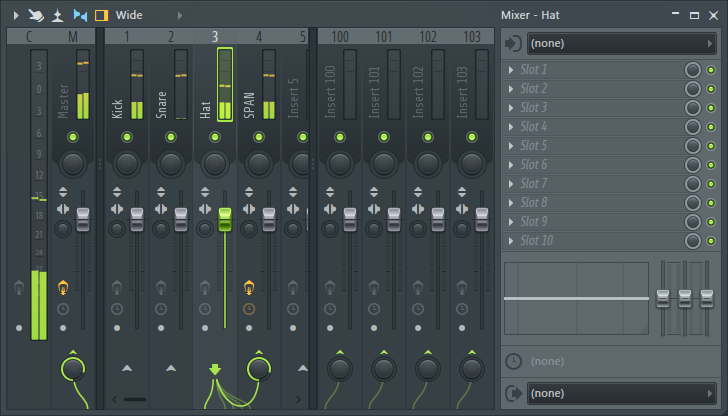Image resolution: width=728 pixels, height=416 pixels.
Task: Open the audio input source dropdown
Action: coord(622,43)
